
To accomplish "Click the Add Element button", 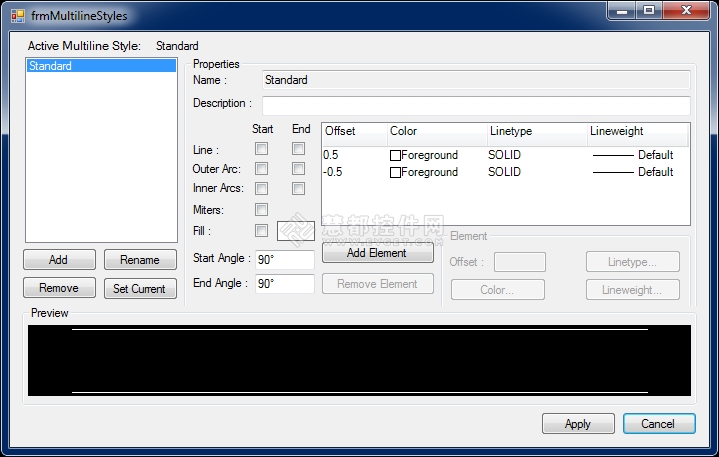I will [378, 253].
